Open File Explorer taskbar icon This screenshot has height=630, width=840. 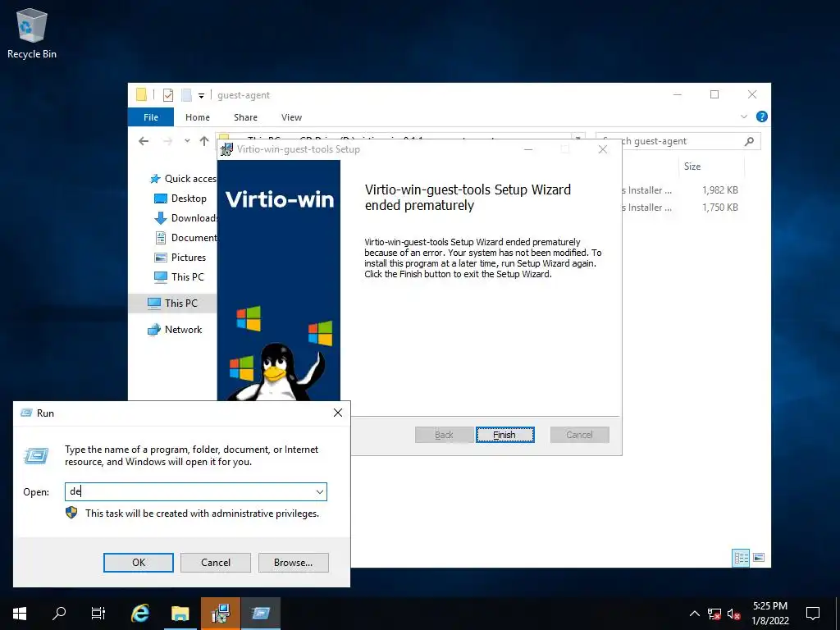(180, 613)
